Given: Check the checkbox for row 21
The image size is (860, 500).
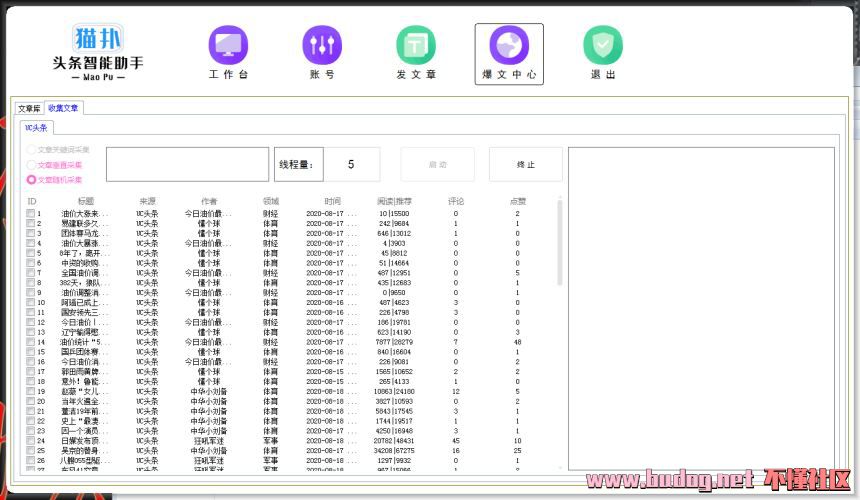Looking at the screenshot, I should [31, 411].
